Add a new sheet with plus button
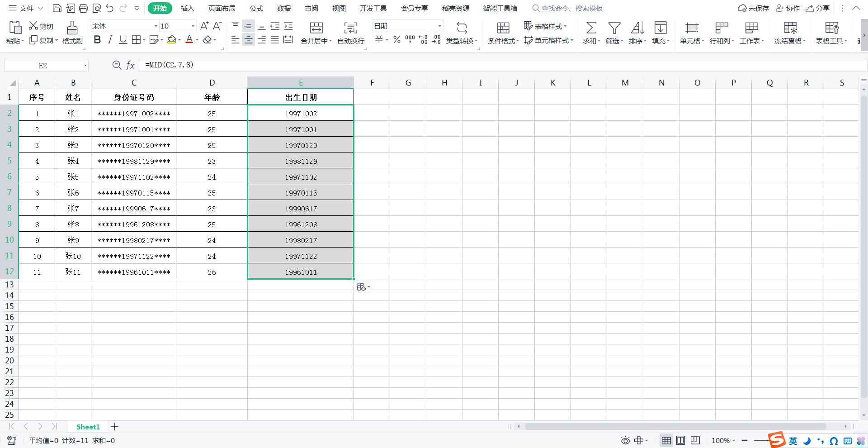Screen dimensions: 868x448 point(115,427)
